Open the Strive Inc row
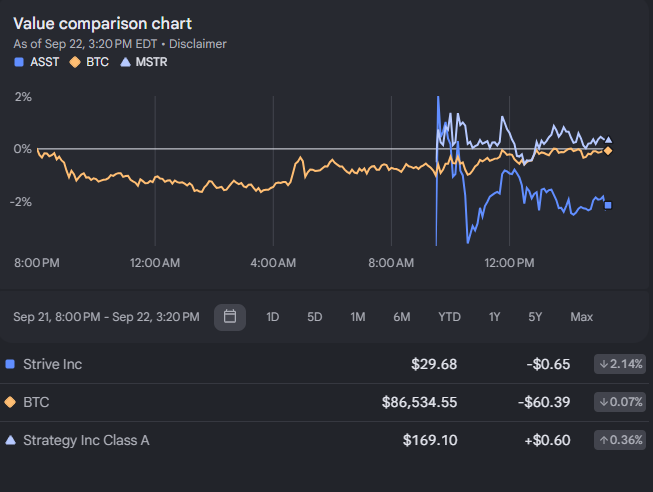This screenshot has width=653, height=492. pos(325,364)
